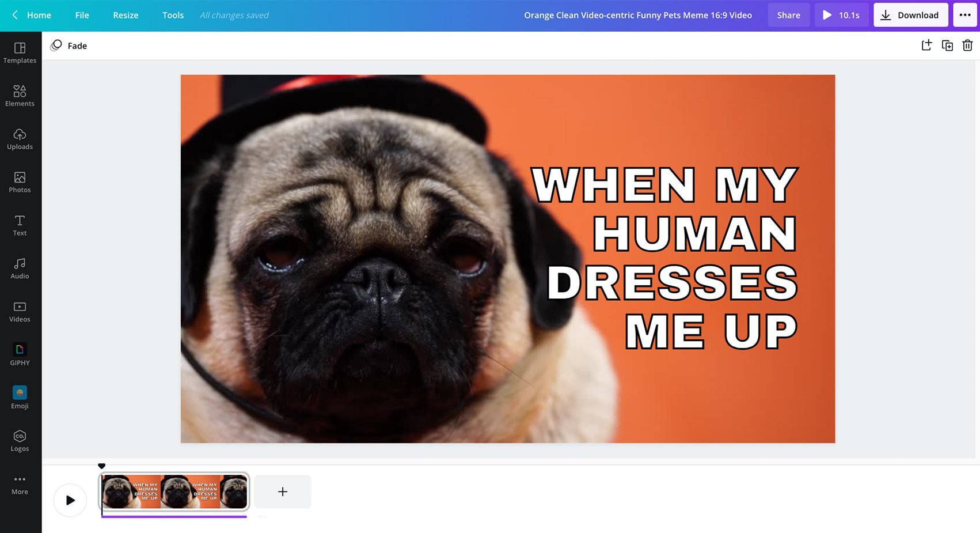Select the pug video clip thumbnail
Image resolution: width=980 pixels, height=533 pixels.
pos(174,492)
